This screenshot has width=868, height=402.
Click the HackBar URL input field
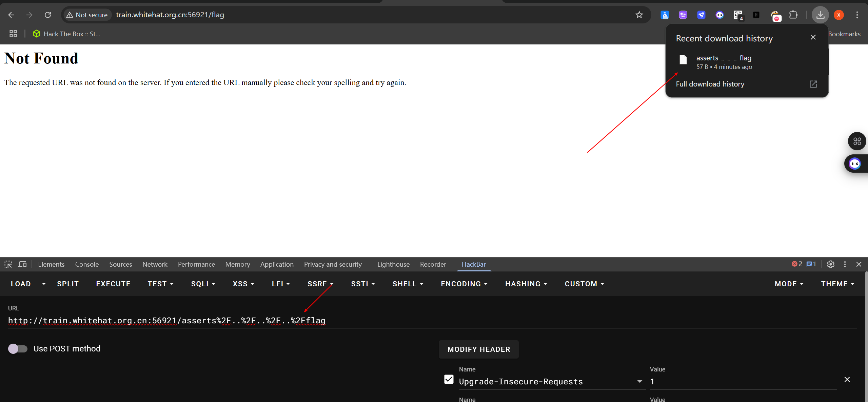[x=432, y=321]
